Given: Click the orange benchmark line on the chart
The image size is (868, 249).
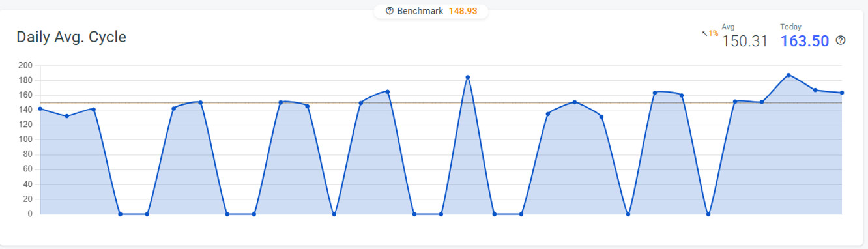Looking at the screenshot, I should click(441, 103).
